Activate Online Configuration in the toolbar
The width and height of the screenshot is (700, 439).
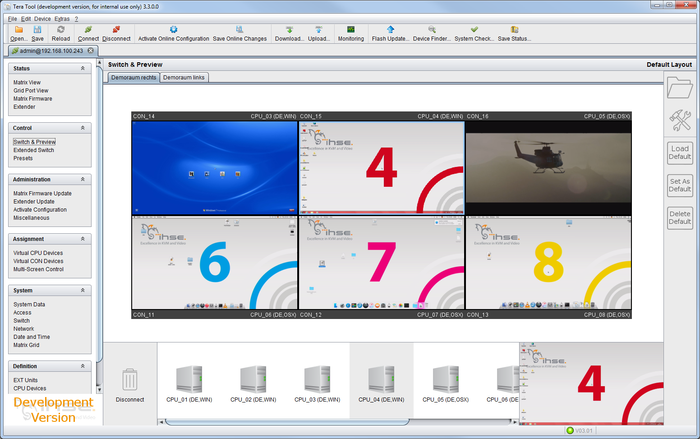(173, 33)
